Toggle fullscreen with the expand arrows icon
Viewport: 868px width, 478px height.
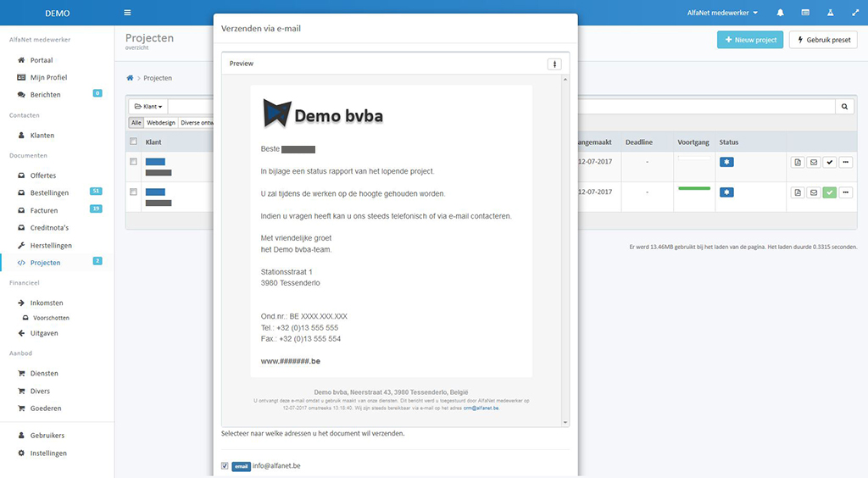click(x=854, y=13)
